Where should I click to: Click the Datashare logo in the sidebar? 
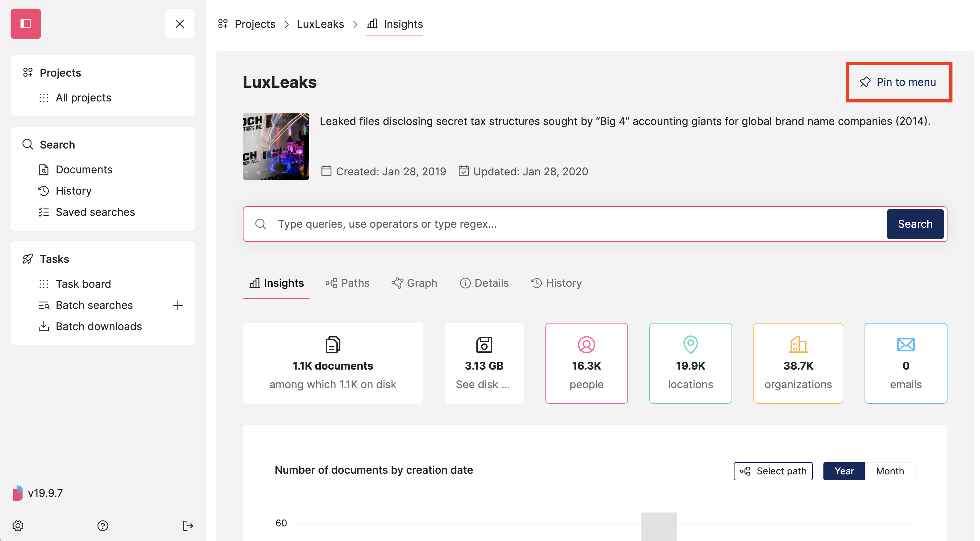(x=26, y=24)
